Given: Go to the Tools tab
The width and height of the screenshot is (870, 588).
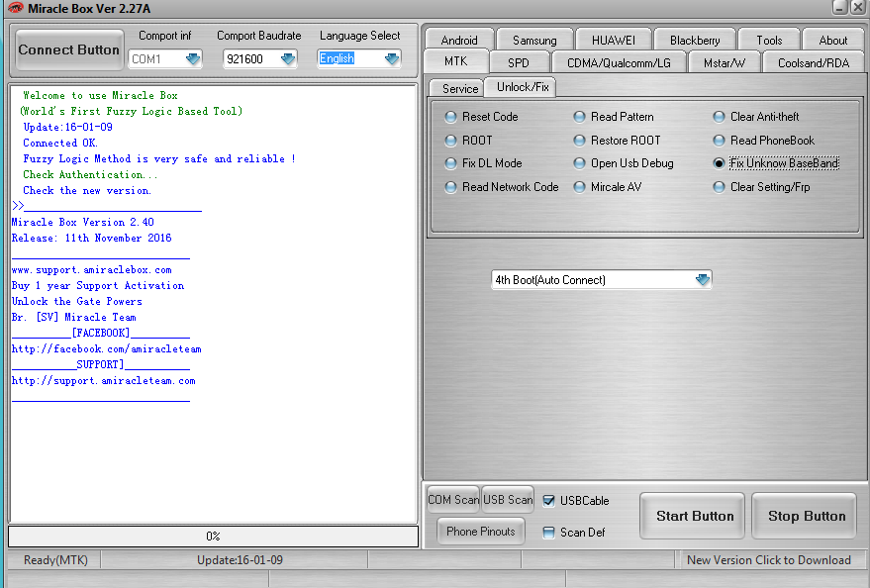Looking at the screenshot, I should tap(769, 41).
